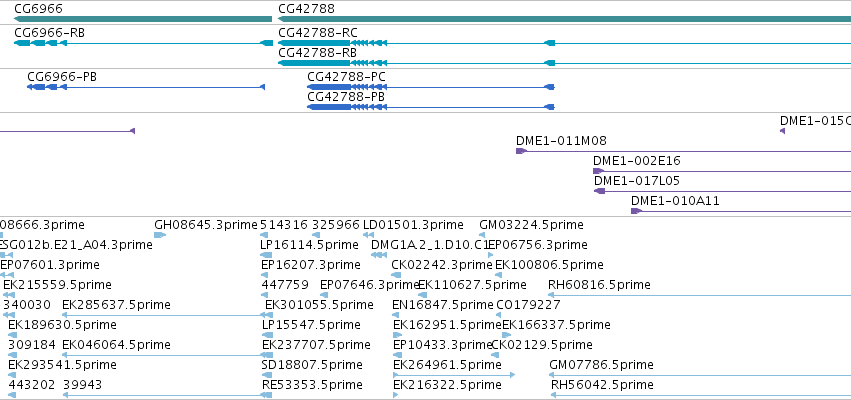The width and height of the screenshot is (851, 400).
Task: Click the CG42788-PC protein label
Action: [x=346, y=77]
